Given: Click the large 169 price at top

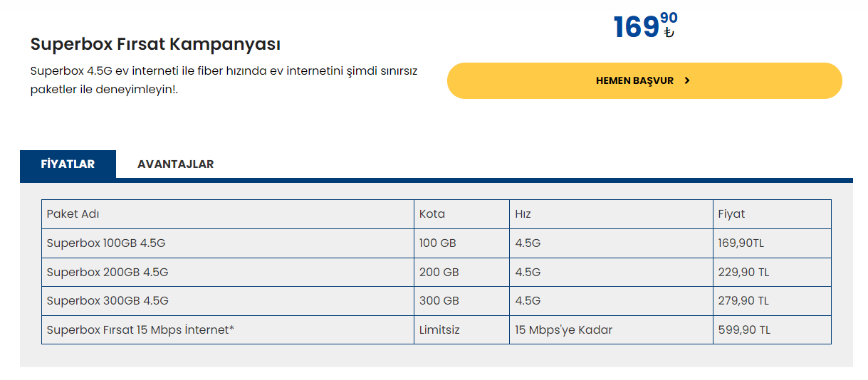Looking at the screenshot, I should pos(636,27).
